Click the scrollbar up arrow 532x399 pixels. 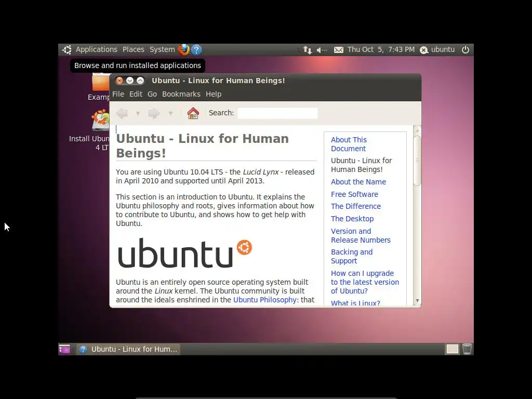(417, 130)
